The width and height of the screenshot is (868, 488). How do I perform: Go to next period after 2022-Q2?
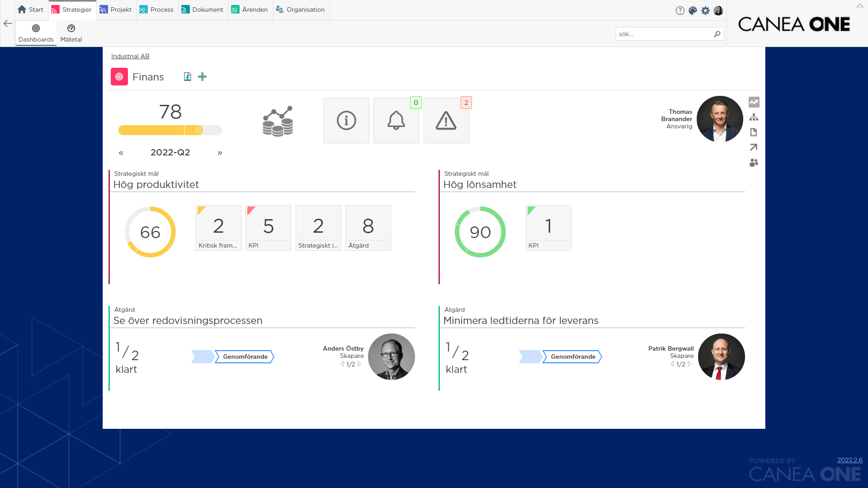pyautogui.click(x=220, y=153)
